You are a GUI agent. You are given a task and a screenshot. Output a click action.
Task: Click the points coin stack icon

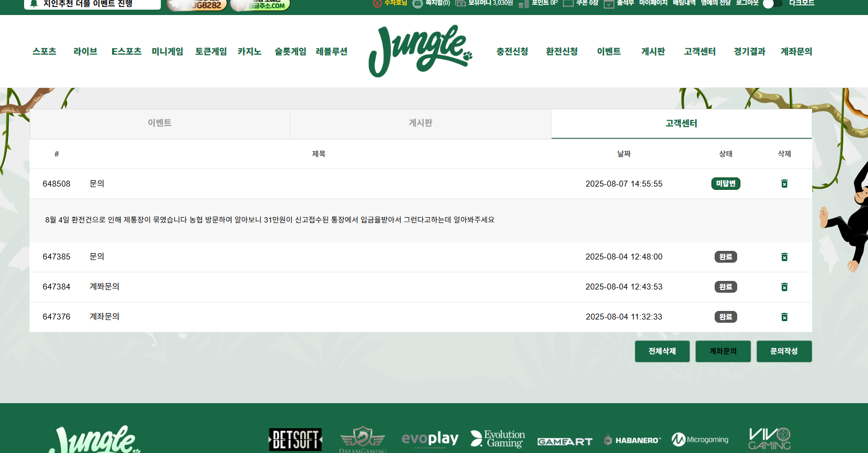[x=523, y=4]
